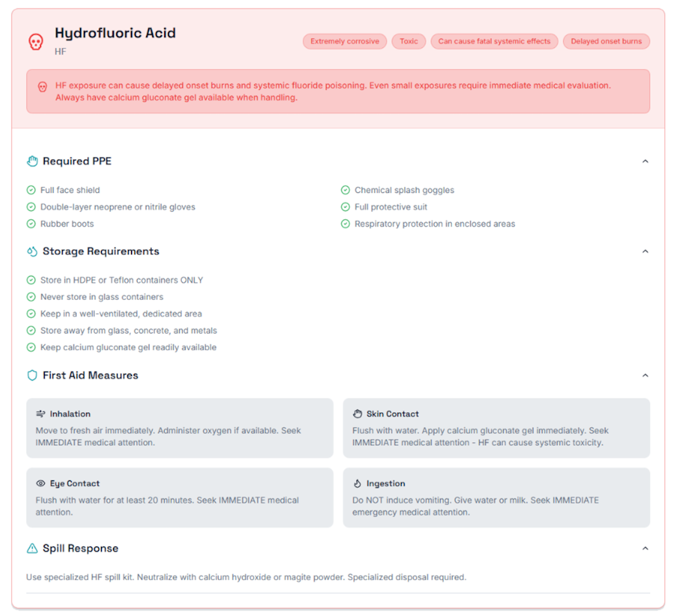Click the shield icon beside First Aid Measures

coord(32,375)
